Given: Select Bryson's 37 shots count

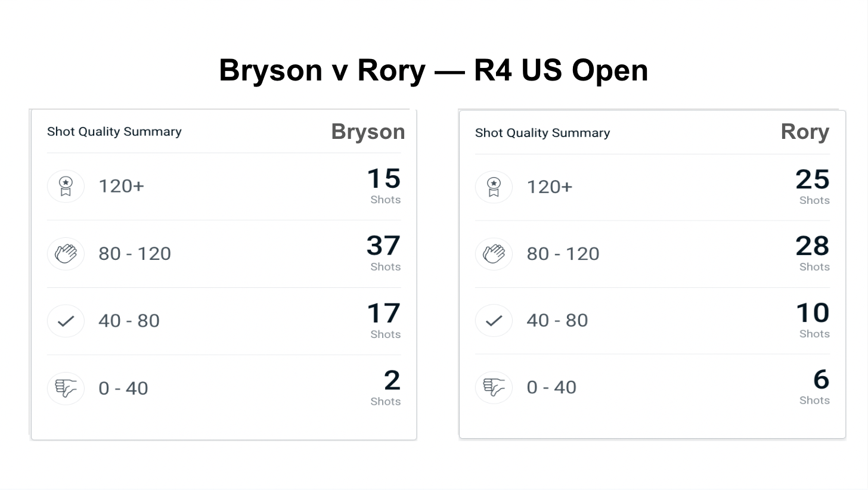Looking at the screenshot, I should [383, 246].
